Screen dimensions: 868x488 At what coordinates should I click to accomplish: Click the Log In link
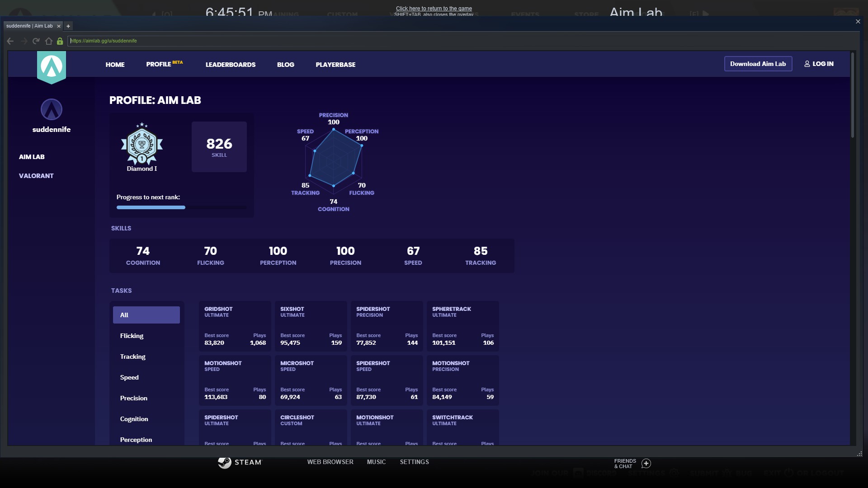(819, 64)
